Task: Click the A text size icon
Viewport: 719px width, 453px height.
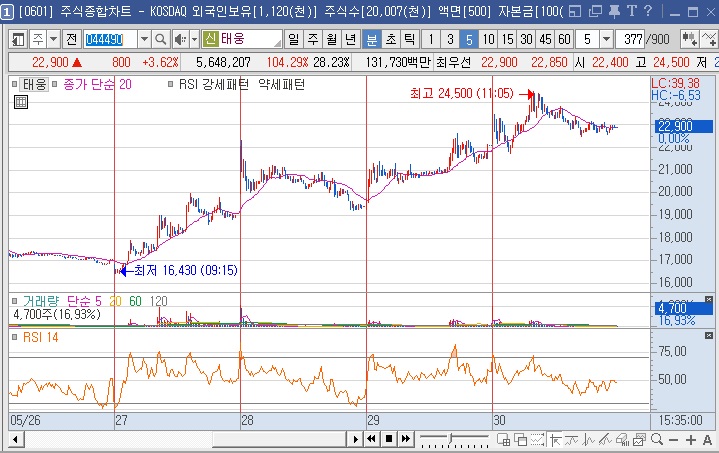Action: pyautogui.click(x=708, y=440)
